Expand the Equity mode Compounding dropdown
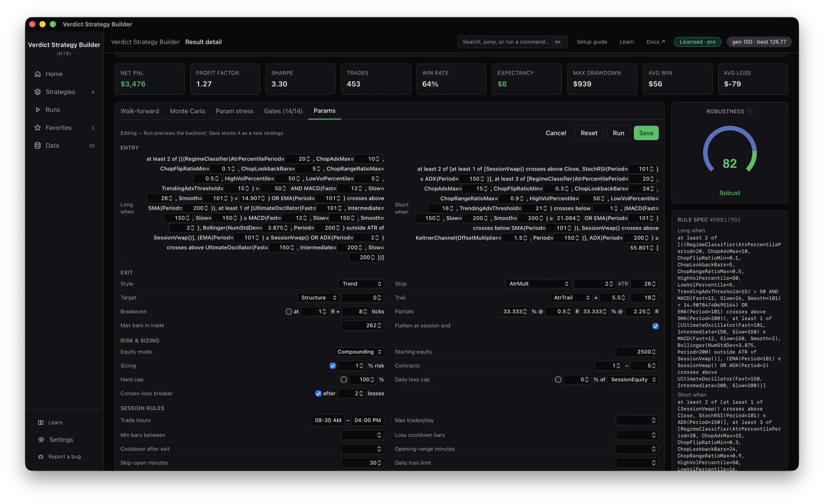 pyautogui.click(x=359, y=352)
